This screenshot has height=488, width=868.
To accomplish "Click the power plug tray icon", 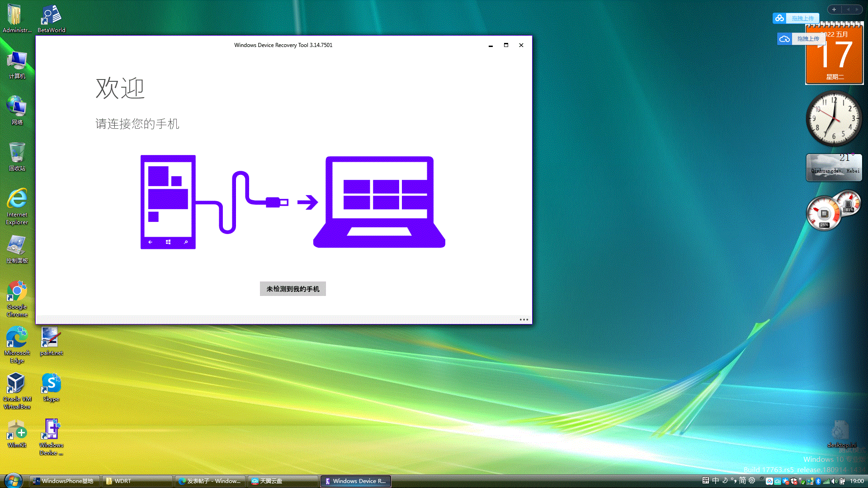I will coord(843,482).
